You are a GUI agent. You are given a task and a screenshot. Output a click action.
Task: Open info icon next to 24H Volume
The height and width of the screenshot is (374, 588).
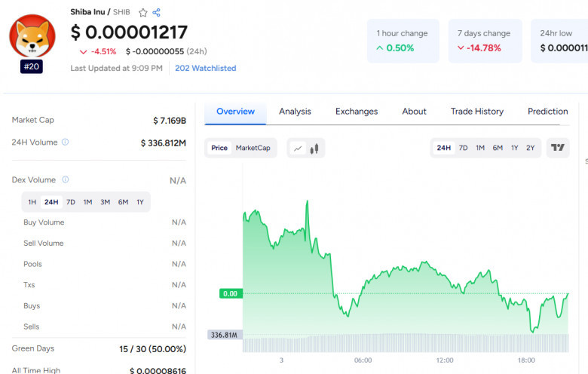point(66,143)
